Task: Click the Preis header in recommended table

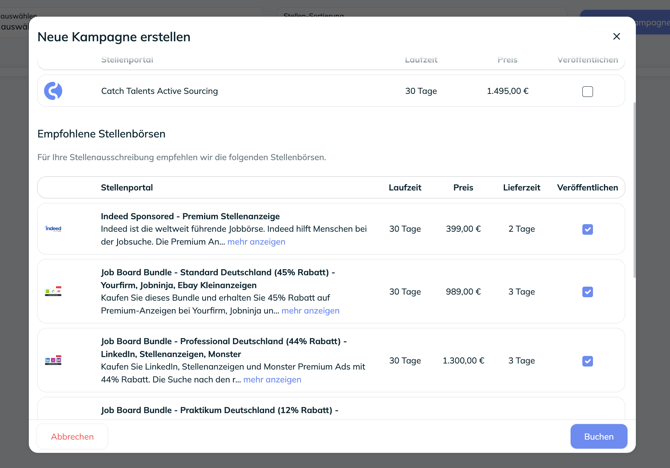Action: tap(463, 188)
